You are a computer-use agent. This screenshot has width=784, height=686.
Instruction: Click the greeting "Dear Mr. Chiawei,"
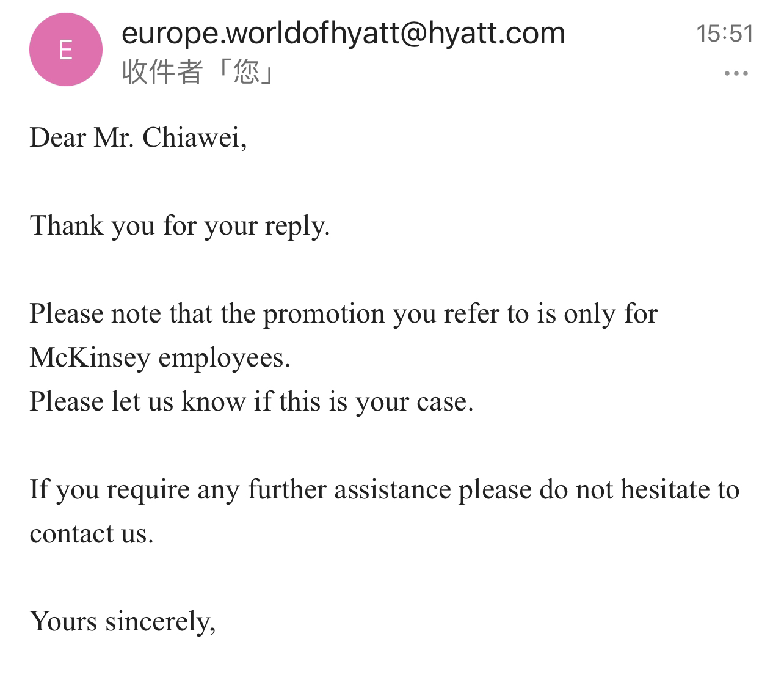[139, 138]
